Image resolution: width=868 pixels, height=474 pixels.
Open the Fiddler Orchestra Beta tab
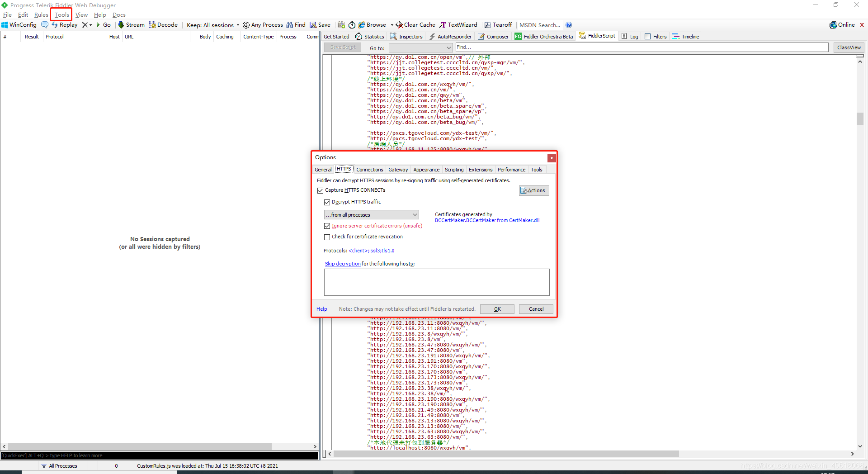[543, 37]
